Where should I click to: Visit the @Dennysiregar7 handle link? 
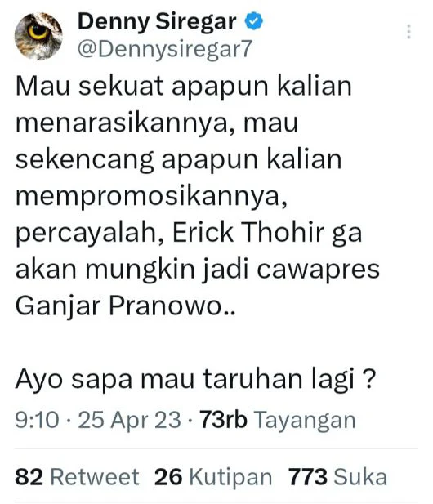[164, 49]
